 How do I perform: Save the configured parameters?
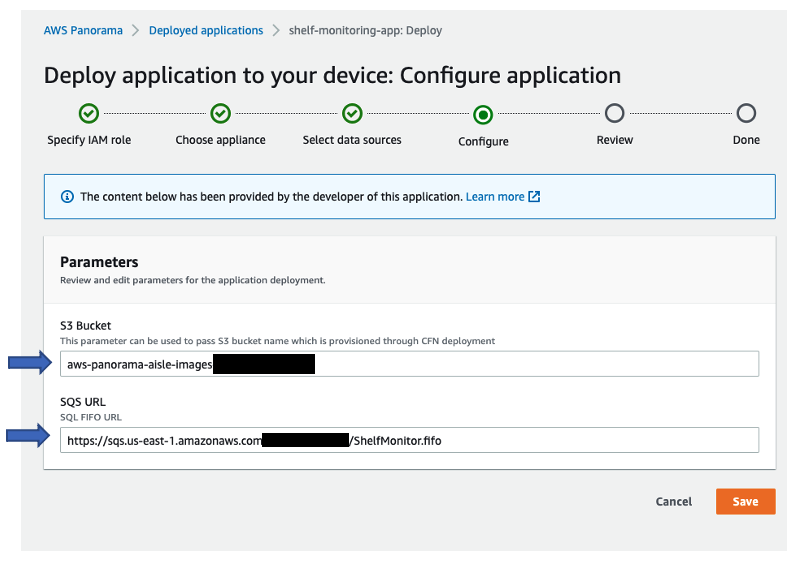746,501
